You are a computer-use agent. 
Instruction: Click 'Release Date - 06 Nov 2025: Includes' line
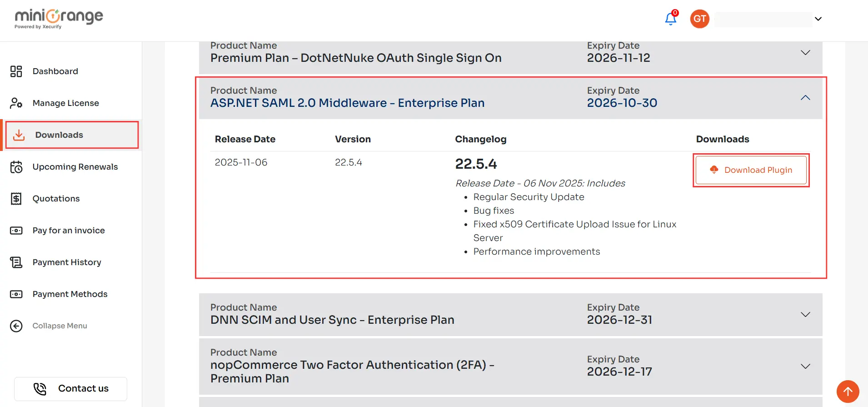[540, 183]
